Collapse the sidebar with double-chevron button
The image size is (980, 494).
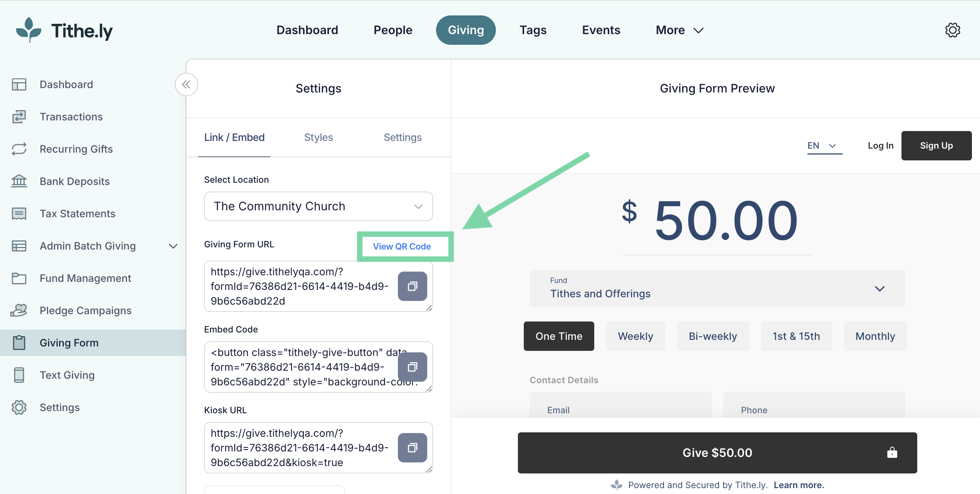pyautogui.click(x=186, y=84)
